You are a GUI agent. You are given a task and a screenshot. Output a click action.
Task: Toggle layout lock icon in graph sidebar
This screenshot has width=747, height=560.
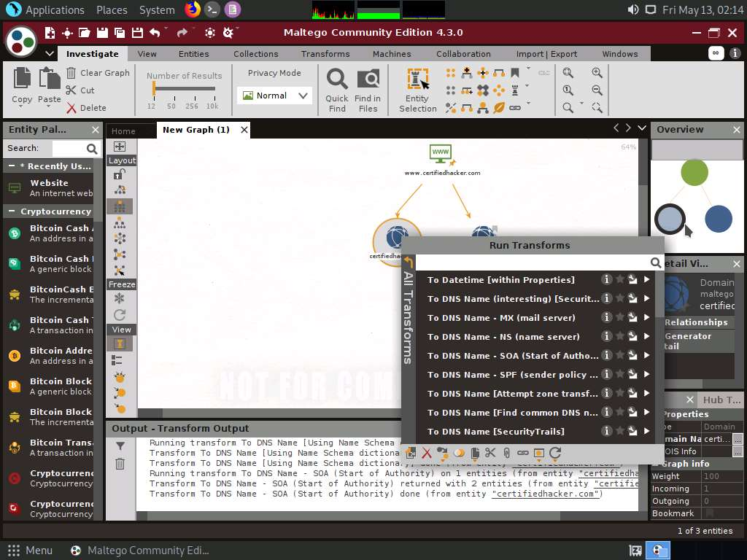coord(120,175)
